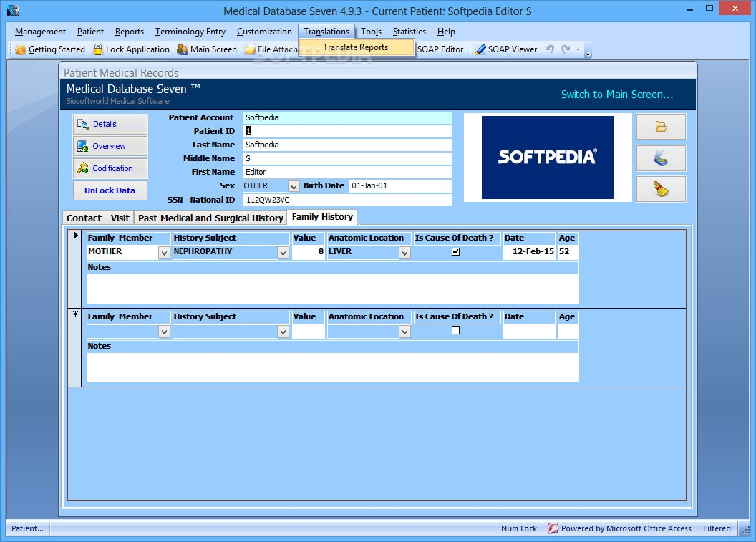Click the Birth Date field
This screenshot has height=542, width=756.
399,185
